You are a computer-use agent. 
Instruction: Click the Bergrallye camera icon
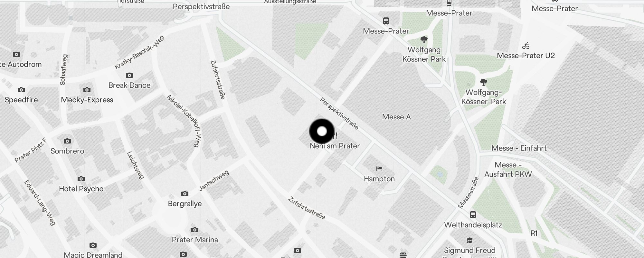pos(185,193)
